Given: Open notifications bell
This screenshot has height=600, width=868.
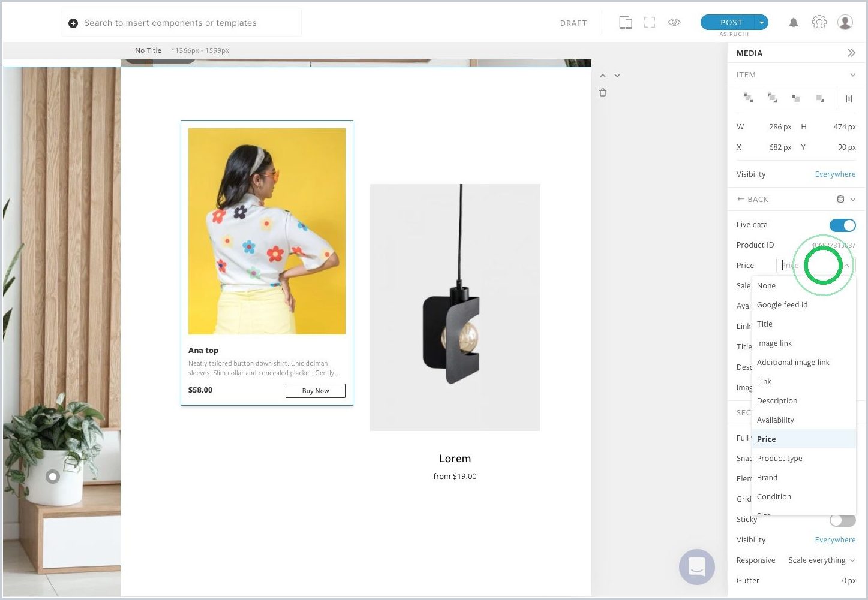Looking at the screenshot, I should [x=794, y=23].
